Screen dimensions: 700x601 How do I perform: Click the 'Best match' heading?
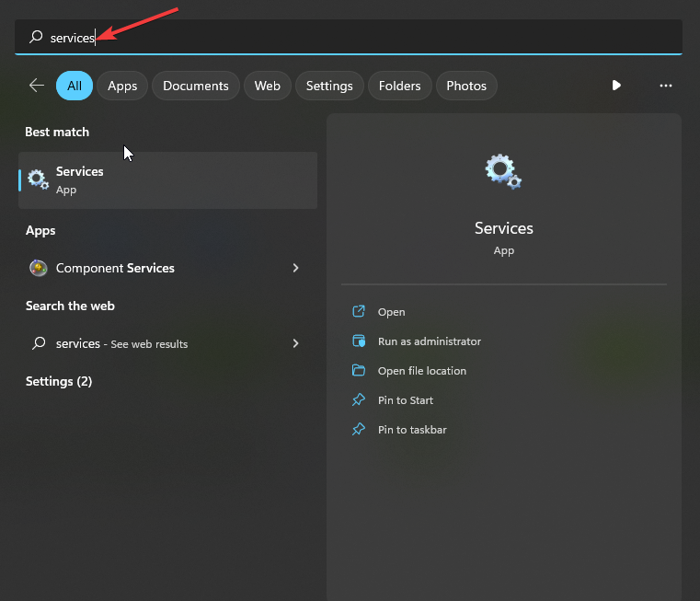(57, 132)
